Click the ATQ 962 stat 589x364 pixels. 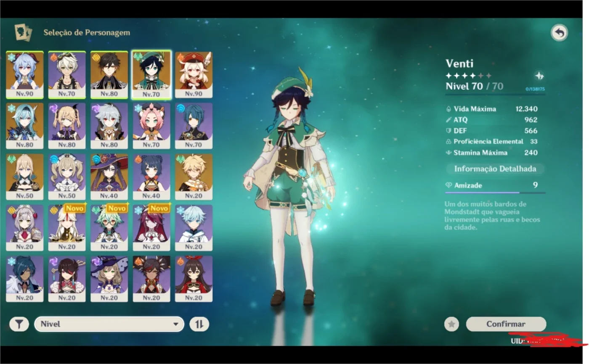pos(491,120)
